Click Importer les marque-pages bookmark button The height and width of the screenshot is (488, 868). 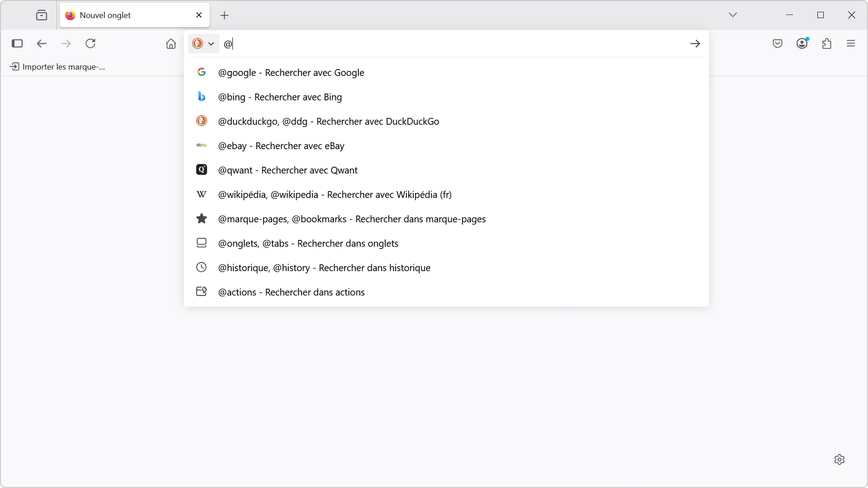click(x=57, y=67)
